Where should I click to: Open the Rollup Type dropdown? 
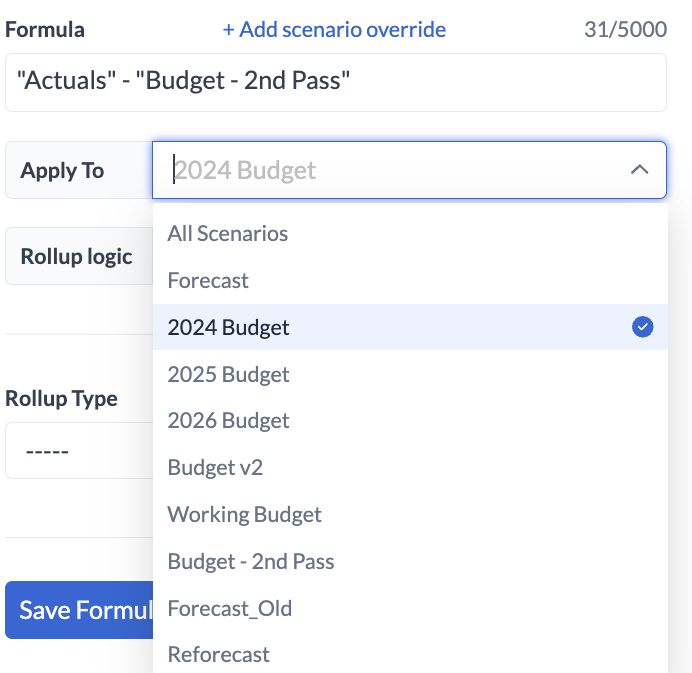(x=78, y=451)
